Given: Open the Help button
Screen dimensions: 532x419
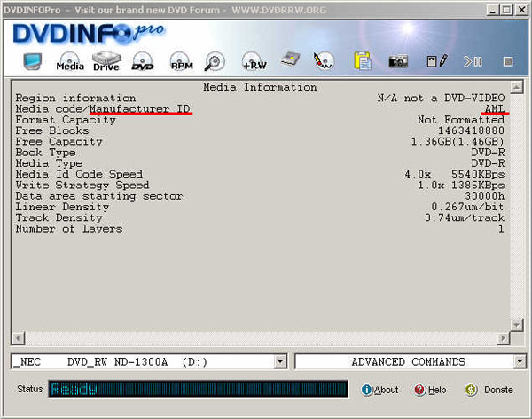Looking at the screenshot, I should (430, 390).
